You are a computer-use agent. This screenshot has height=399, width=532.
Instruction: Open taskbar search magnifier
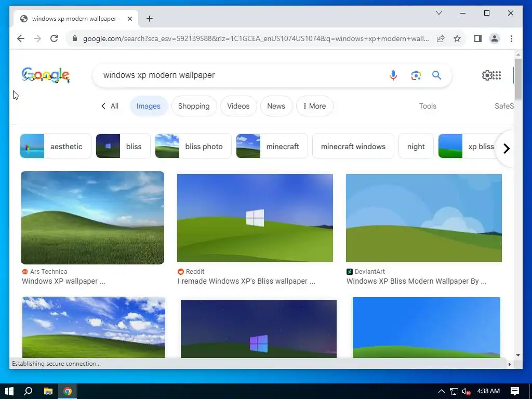(x=28, y=391)
